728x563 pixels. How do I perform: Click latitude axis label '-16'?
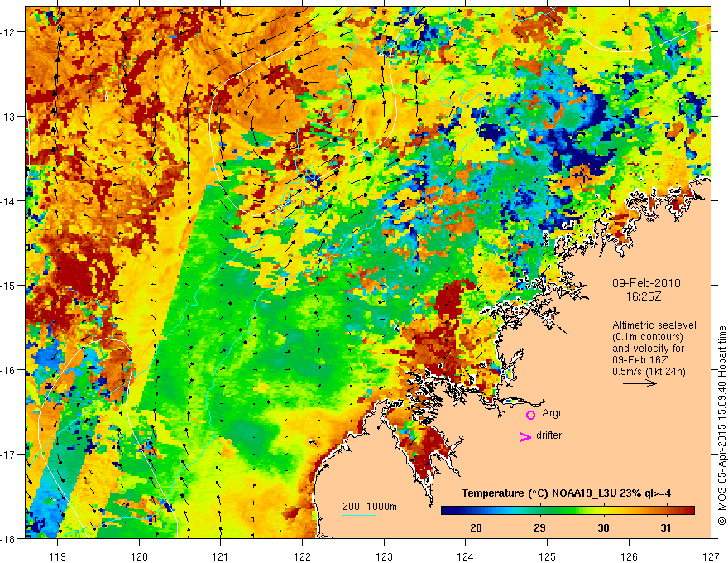tap(8, 370)
